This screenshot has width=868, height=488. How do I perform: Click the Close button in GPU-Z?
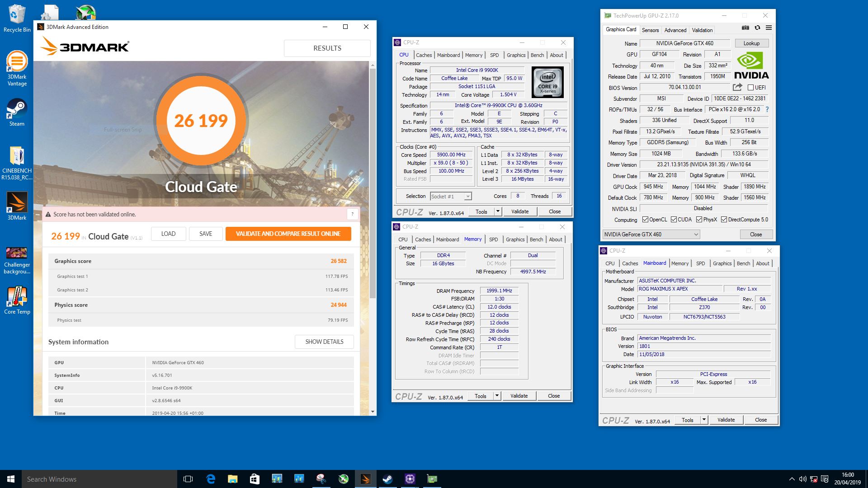pyautogui.click(x=756, y=235)
